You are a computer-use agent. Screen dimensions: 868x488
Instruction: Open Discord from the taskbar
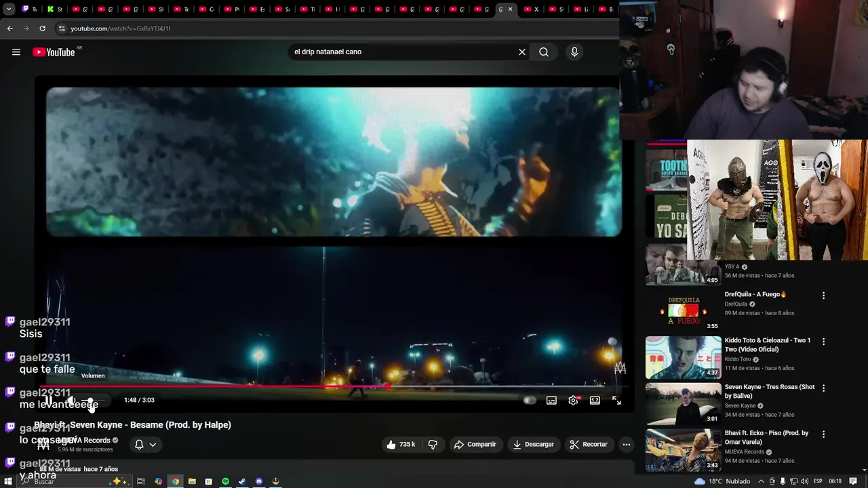[x=259, y=481]
